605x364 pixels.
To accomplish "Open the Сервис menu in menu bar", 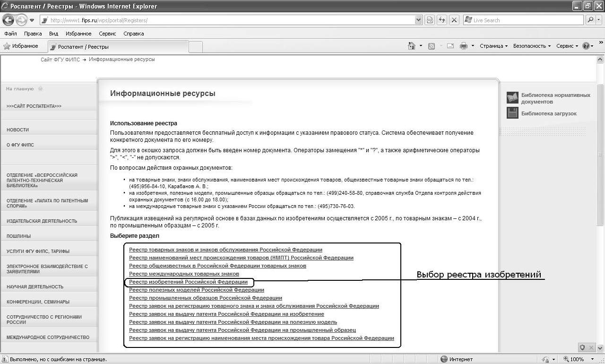I will tap(107, 34).
